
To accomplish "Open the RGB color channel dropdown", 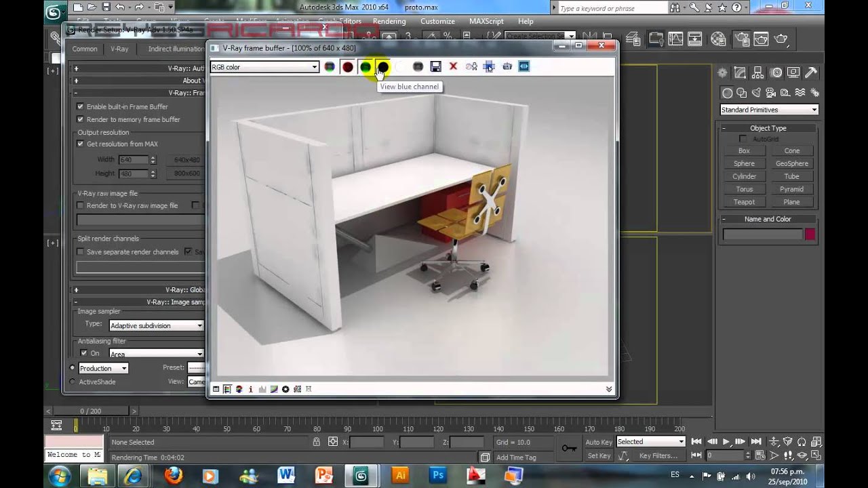I will click(264, 67).
